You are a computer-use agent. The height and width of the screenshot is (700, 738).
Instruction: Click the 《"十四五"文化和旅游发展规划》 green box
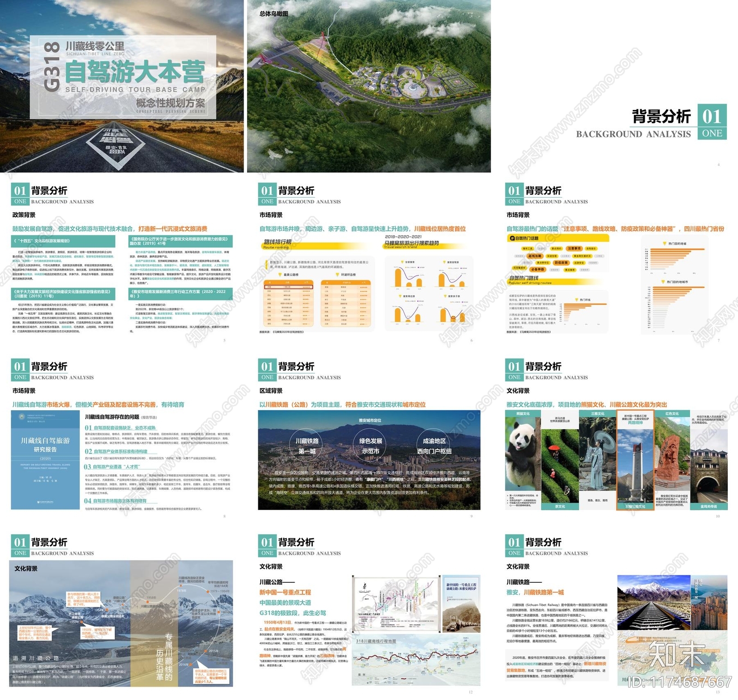click(63, 241)
